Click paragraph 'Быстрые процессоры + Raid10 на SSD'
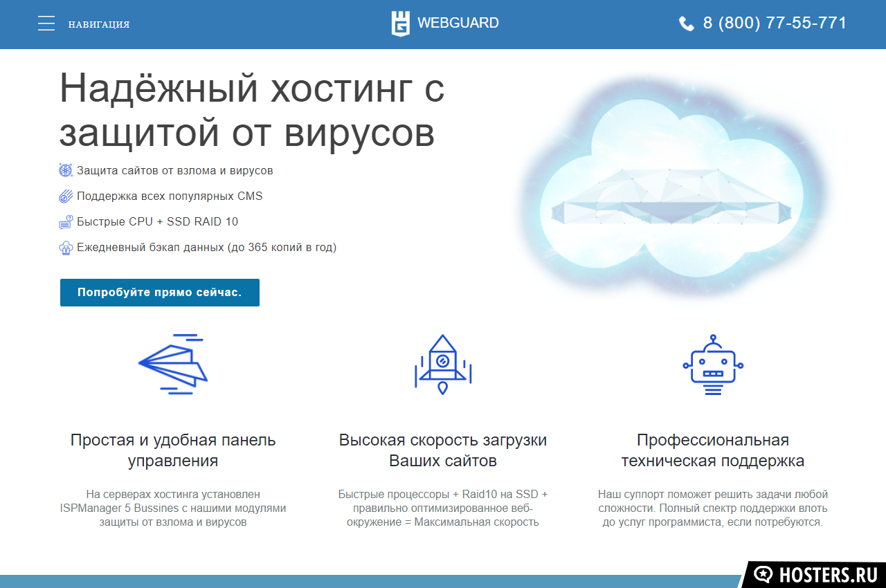Viewport: 886px width, 588px height. tap(443, 508)
